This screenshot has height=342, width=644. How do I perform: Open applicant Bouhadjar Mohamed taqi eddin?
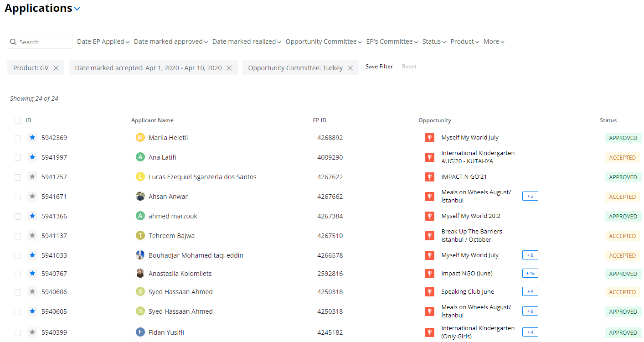coord(196,255)
